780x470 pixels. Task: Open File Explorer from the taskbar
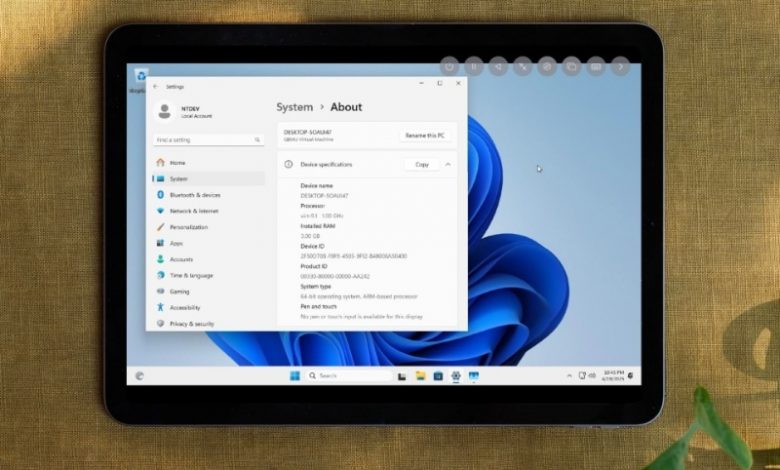(420, 376)
